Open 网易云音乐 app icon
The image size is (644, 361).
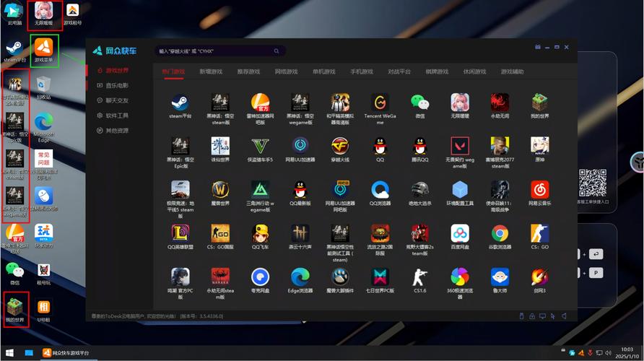pos(539,189)
